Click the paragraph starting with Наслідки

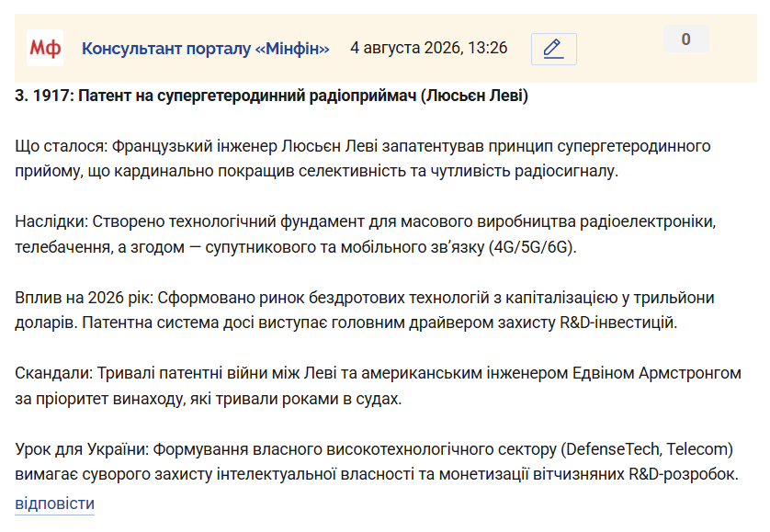[x=366, y=233]
